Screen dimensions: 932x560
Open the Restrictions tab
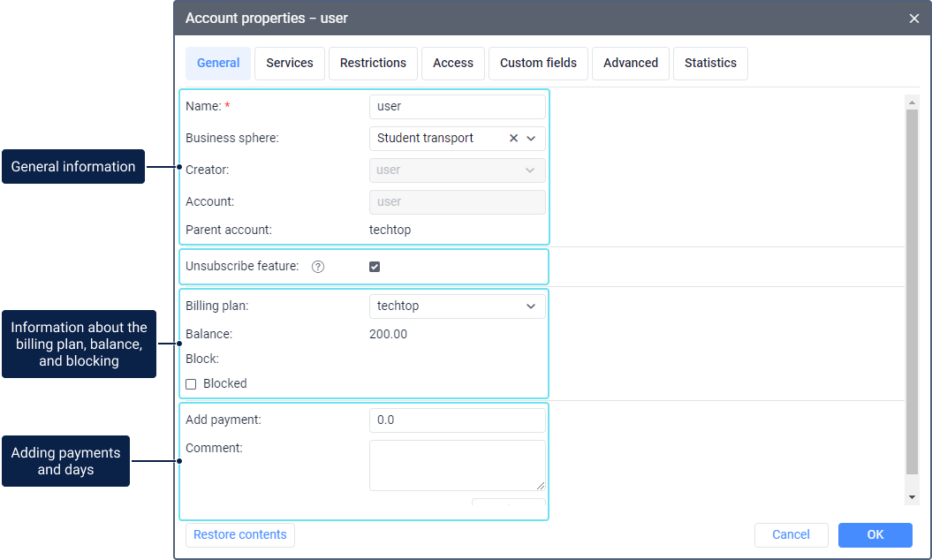coord(373,64)
